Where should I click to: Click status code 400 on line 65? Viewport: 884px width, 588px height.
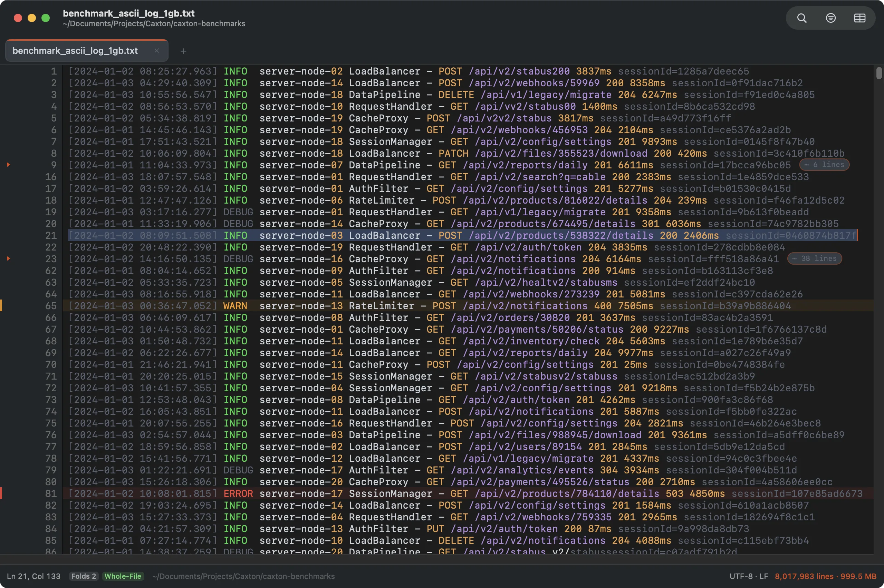[x=603, y=306]
